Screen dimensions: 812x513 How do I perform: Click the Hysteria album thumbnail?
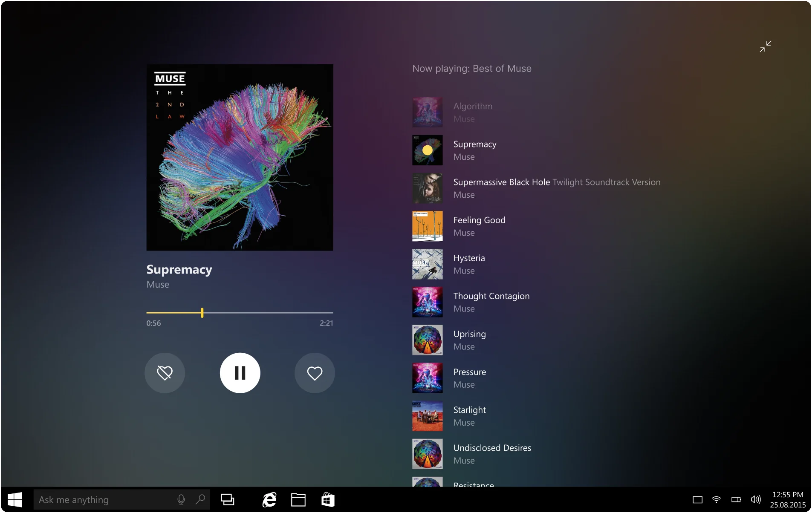(428, 264)
